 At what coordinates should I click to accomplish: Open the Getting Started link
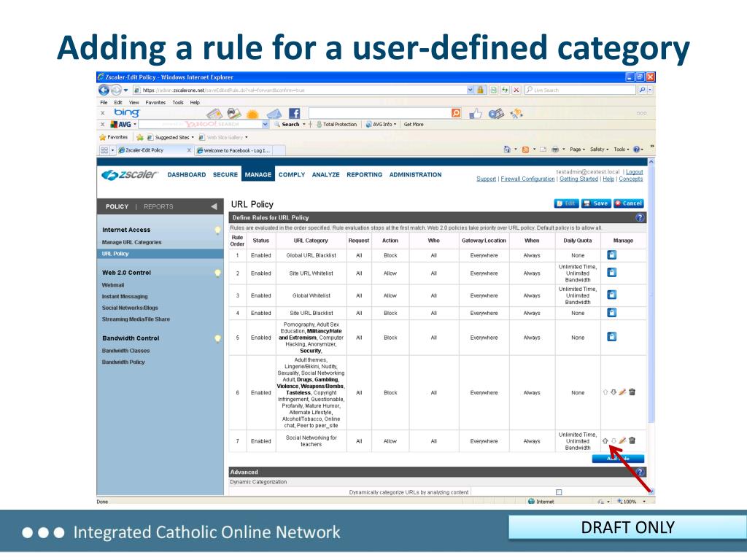[578, 179]
